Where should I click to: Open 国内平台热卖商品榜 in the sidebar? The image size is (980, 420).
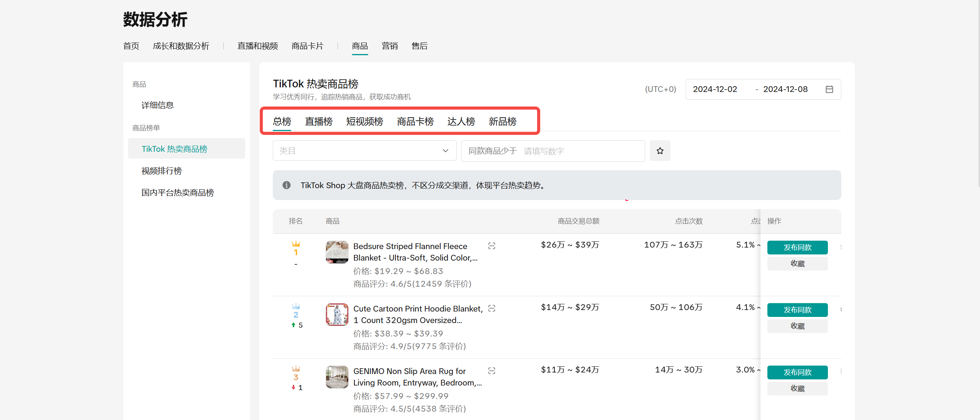click(177, 193)
